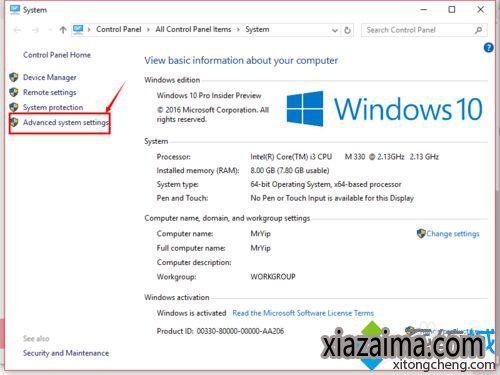Click the search magnifier icon
The height and width of the screenshot is (375, 500).
478,30
